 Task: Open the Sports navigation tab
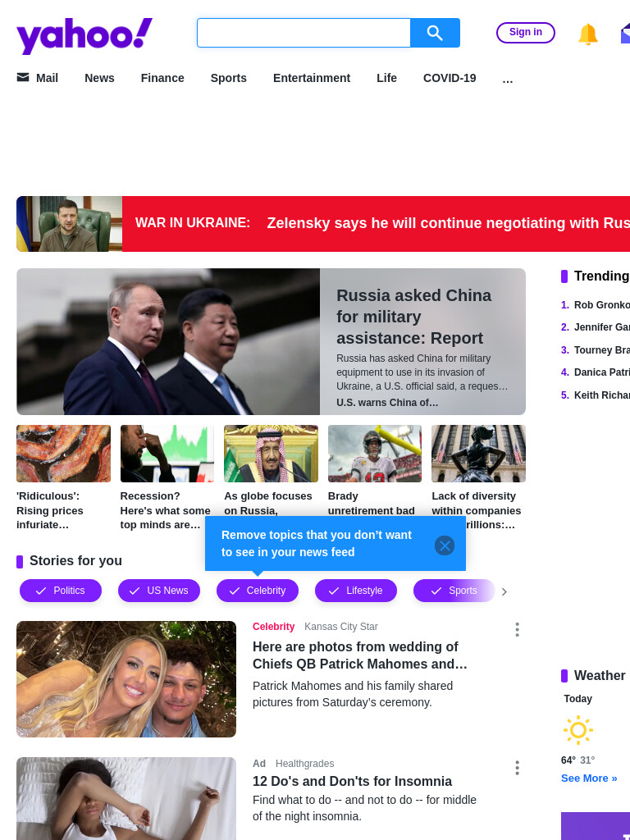pos(229,78)
